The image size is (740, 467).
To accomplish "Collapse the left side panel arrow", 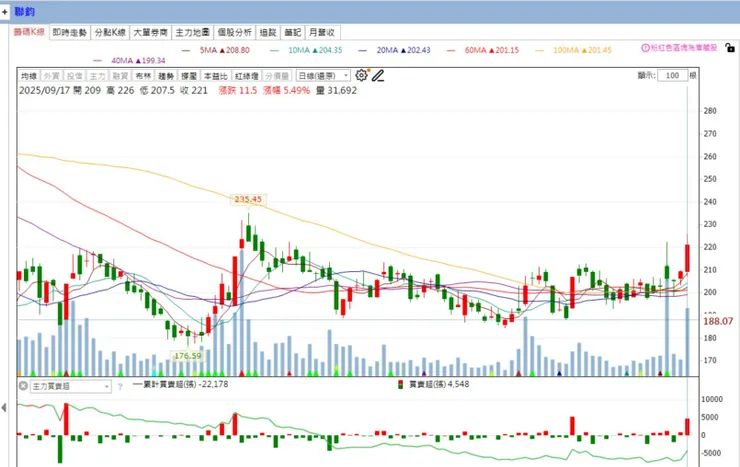I will pos(4,407).
